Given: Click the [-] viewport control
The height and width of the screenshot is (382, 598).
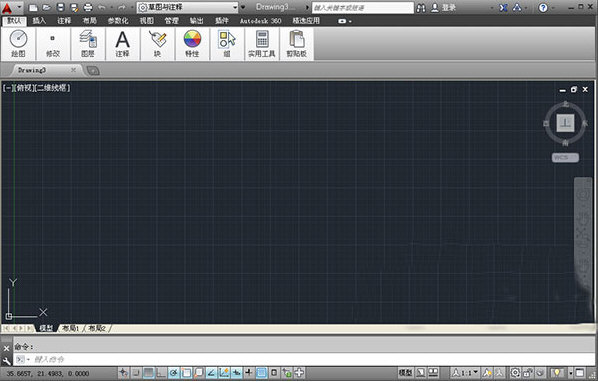Looking at the screenshot, I should [7, 88].
